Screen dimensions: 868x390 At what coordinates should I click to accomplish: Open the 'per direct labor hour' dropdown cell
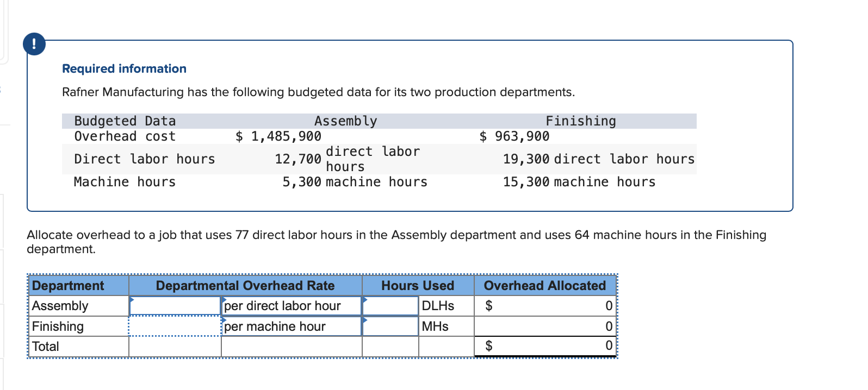click(x=292, y=306)
